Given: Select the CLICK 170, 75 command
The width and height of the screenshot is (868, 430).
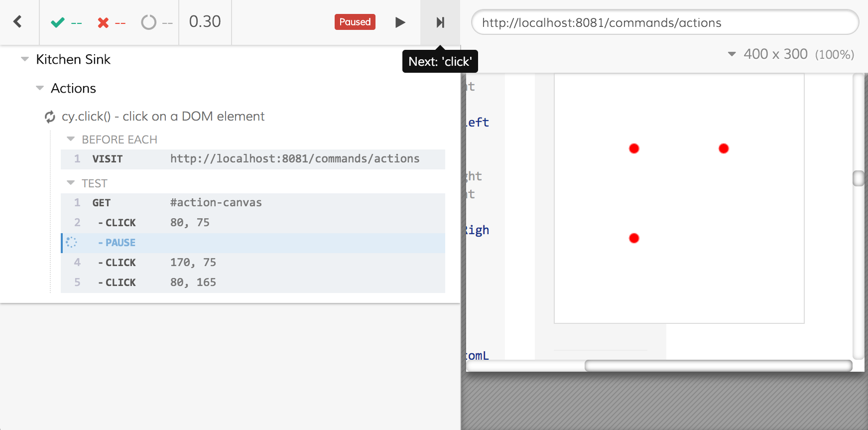Looking at the screenshot, I should (253, 263).
